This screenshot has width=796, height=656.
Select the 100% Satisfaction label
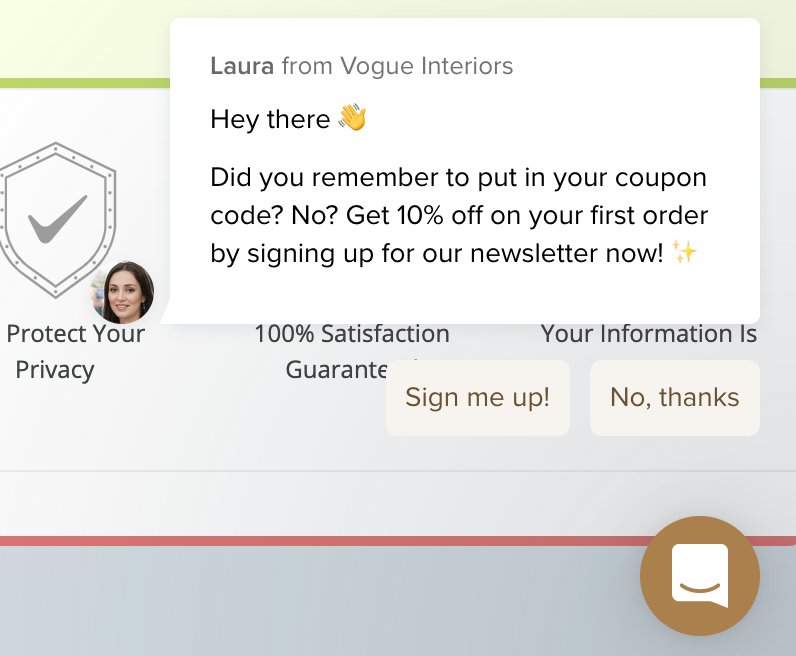pyautogui.click(x=352, y=334)
